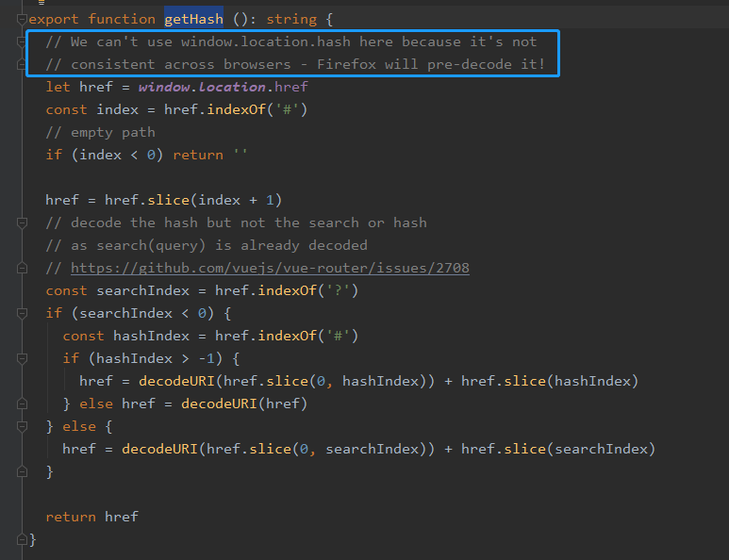Collapse the '} else {' block fold marker
This screenshot has height=560, width=729.
point(22,427)
